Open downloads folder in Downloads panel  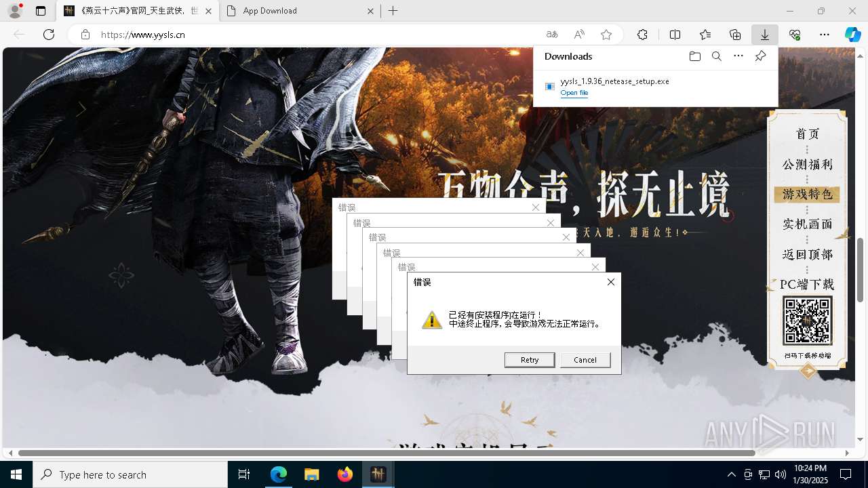694,56
